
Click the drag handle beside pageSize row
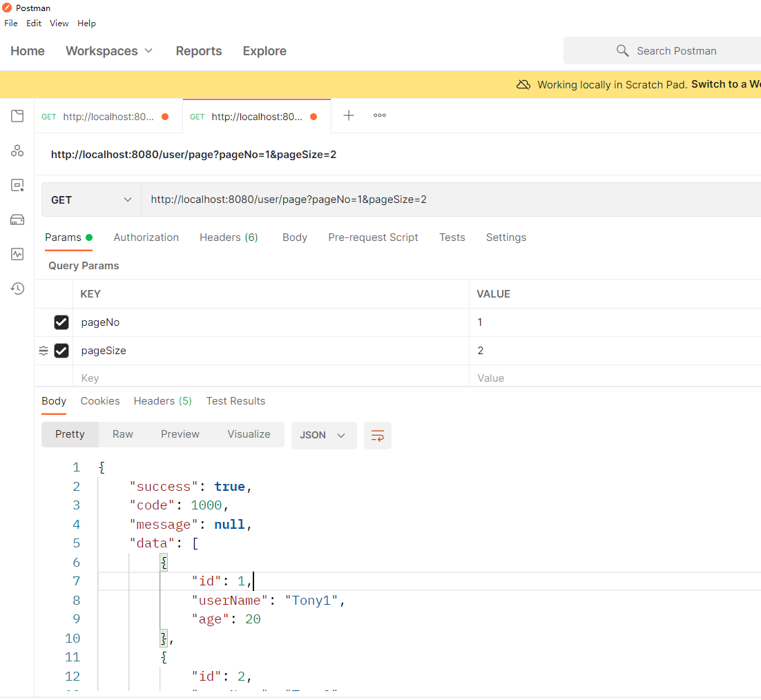(44, 351)
